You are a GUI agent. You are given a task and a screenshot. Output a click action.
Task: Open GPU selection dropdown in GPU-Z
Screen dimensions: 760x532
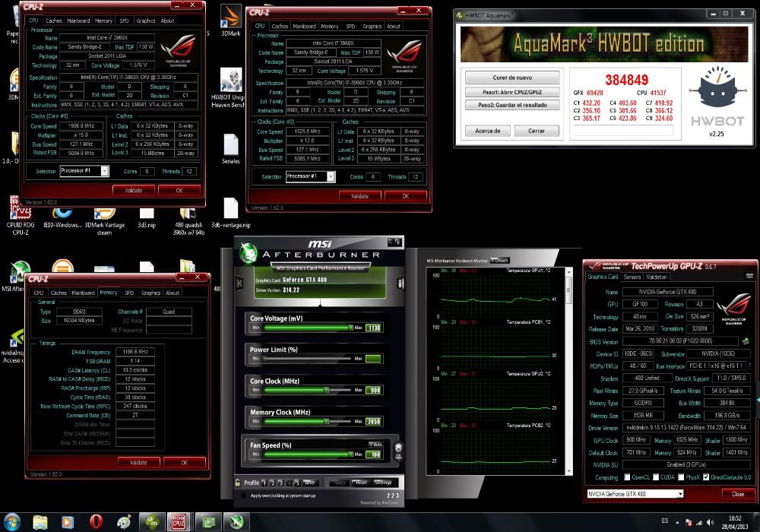(x=680, y=494)
